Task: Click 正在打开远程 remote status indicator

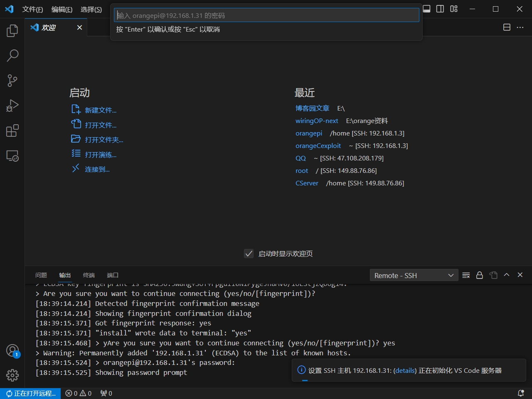Action: click(31, 393)
